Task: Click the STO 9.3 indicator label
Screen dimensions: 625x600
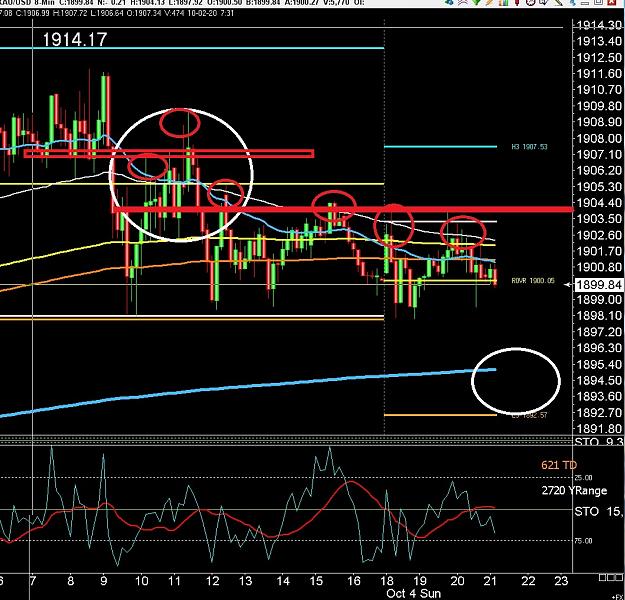Action: click(x=598, y=441)
